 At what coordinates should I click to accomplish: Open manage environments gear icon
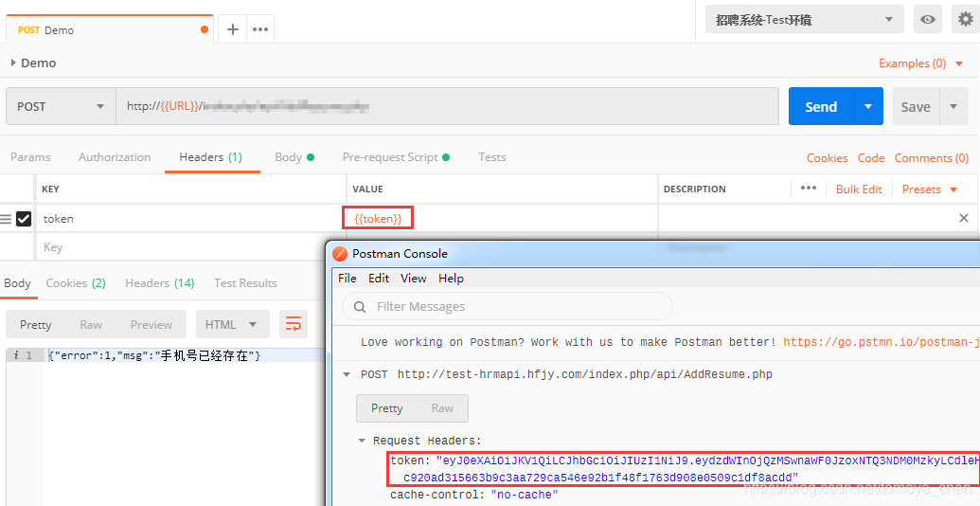pos(966,19)
